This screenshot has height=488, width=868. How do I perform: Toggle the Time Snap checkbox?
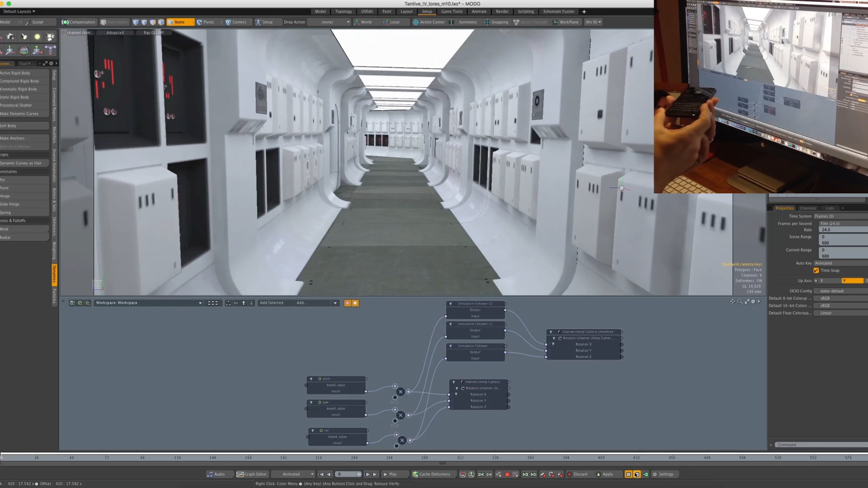click(816, 270)
